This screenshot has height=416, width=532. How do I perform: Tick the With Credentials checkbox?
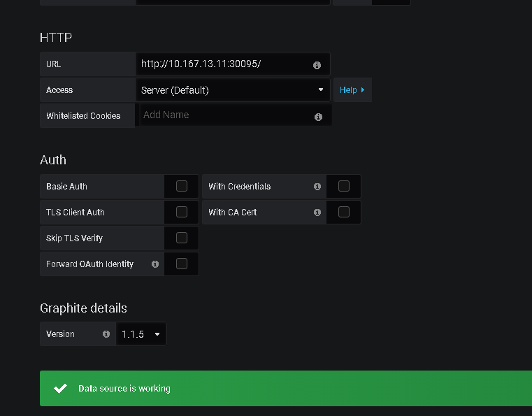[343, 186]
